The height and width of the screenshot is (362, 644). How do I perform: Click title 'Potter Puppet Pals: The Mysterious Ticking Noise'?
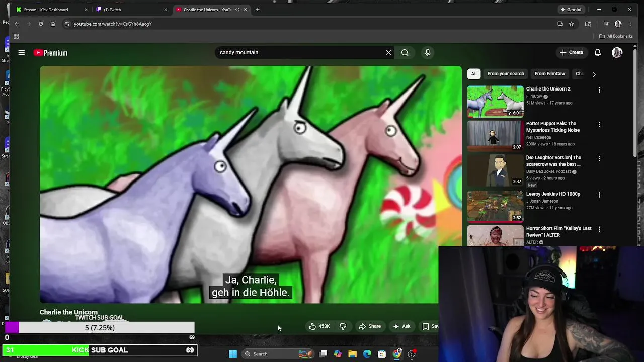click(x=552, y=127)
